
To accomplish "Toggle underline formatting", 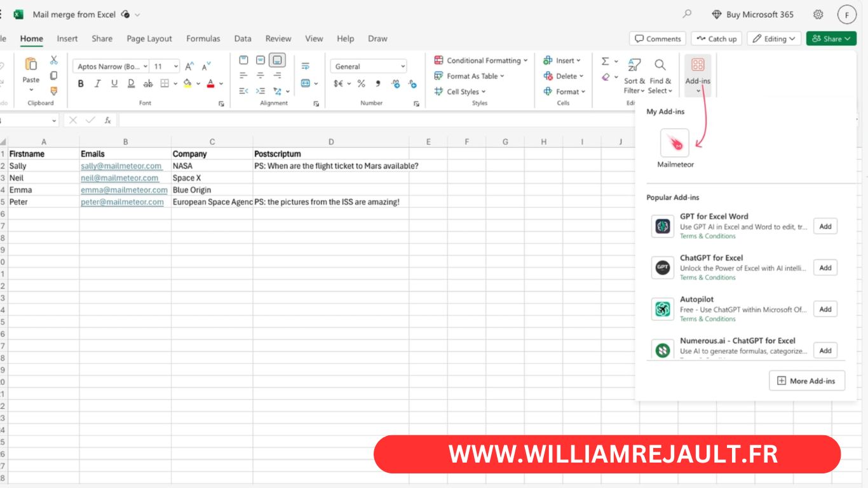I will click(114, 83).
